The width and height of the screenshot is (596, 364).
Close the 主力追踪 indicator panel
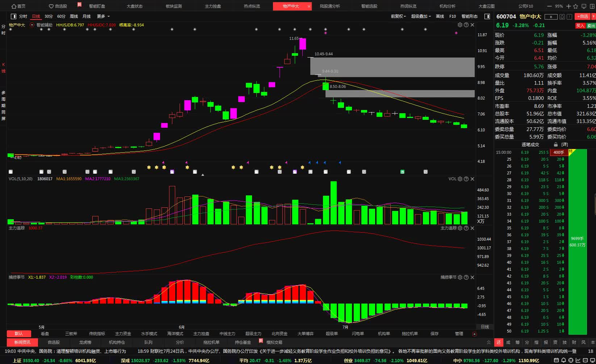click(472, 228)
